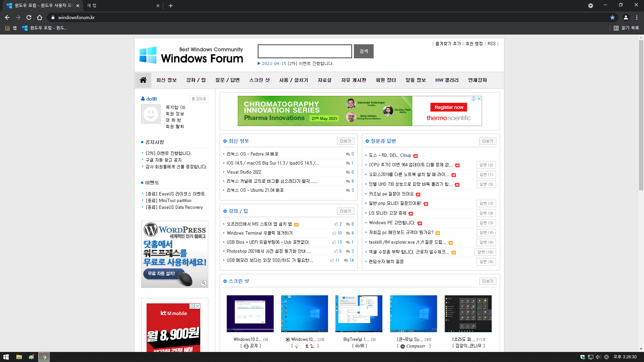
Task: Reload the page with the refresh icon
Action: pos(29,17)
